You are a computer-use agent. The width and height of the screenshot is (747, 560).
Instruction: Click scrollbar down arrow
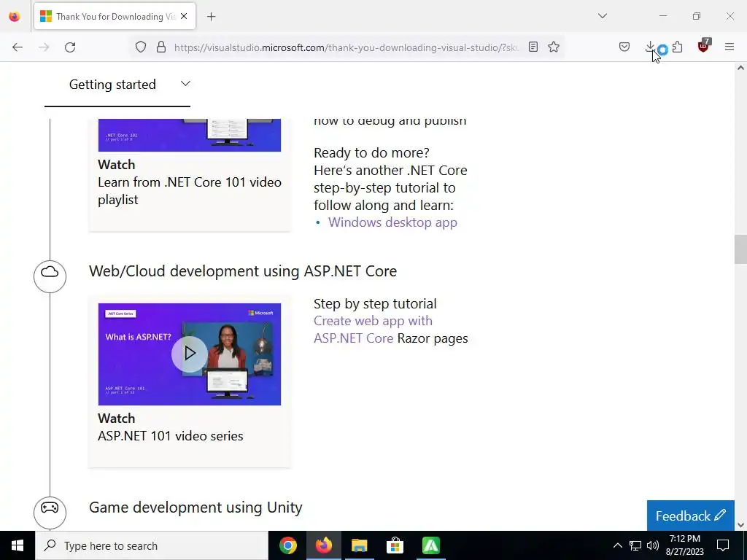[x=740, y=525]
